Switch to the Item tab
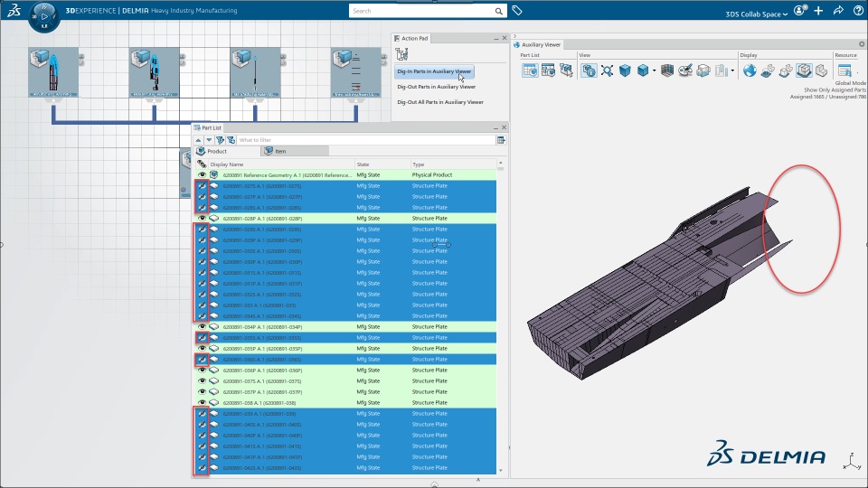 click(x=295, y=151)
